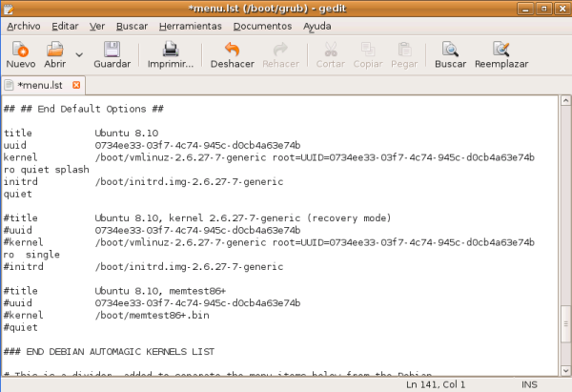The width and height of the screenshot is (572, 392).
Task: Open the Archivo menu
Action: click(24, 26)
